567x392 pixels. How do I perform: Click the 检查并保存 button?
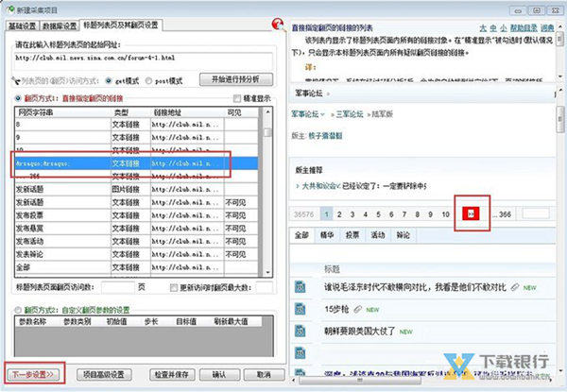tap(172, 375)
